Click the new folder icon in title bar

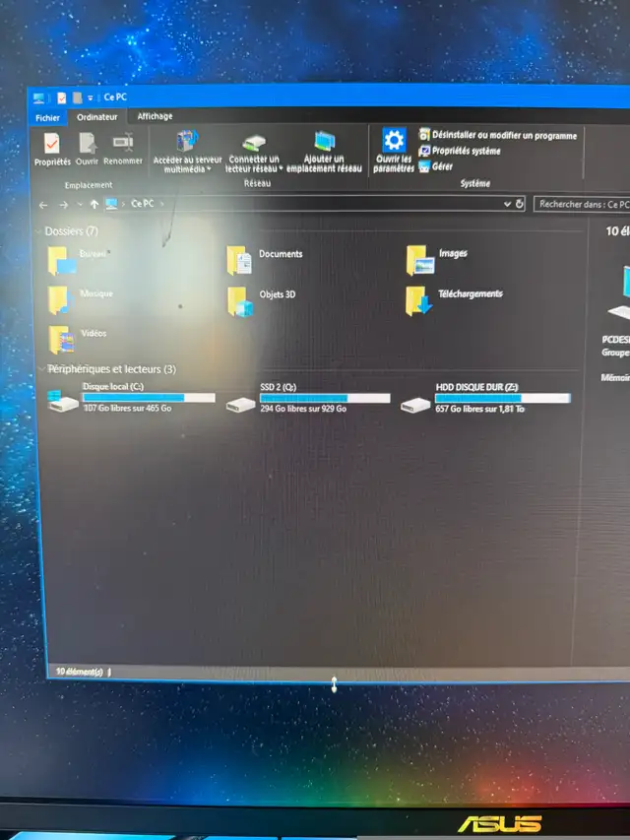(x=78, y=98)
